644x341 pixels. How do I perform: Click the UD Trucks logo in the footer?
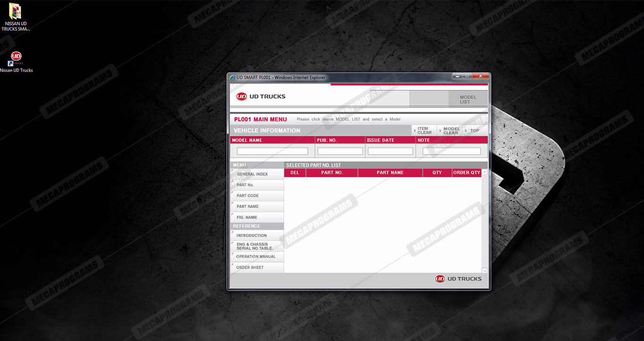point(458,279)
